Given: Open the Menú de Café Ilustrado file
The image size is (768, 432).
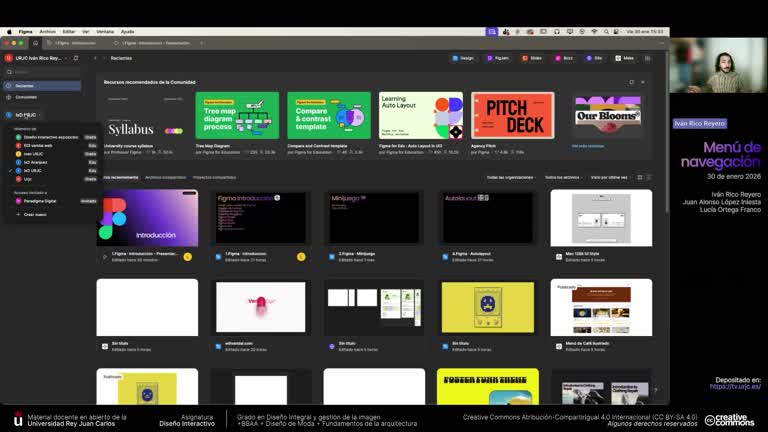Looking at the screenshot, I should click(x=601, y=308).
